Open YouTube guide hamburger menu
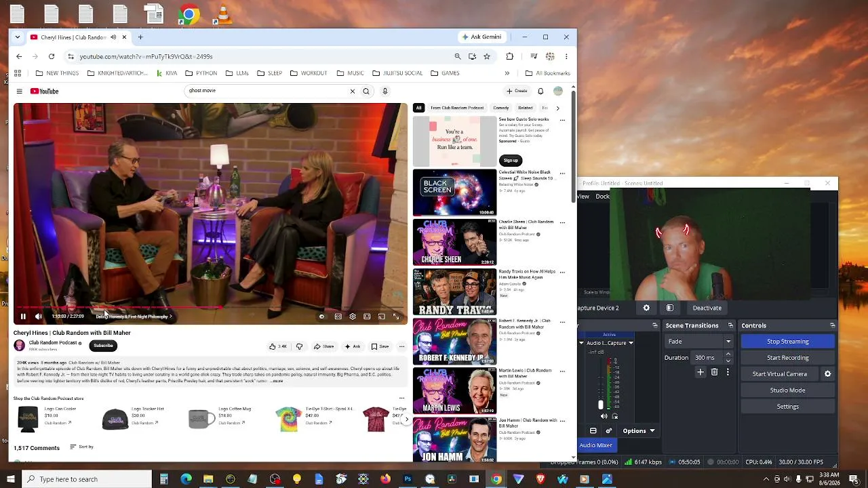The height and width of the screenshot is (488, 868). click(x=19, y=91)
